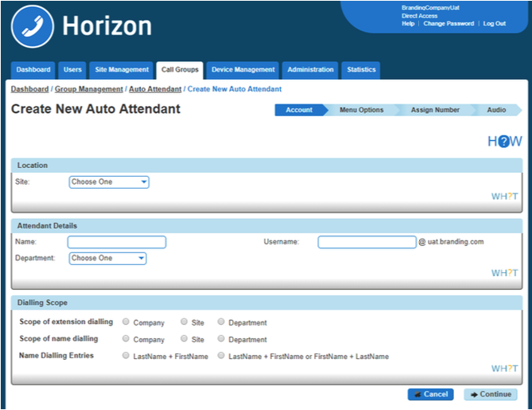Go to the Audio wizard step
This screenshot has height=410, width=532.
(x=496, y=110)
